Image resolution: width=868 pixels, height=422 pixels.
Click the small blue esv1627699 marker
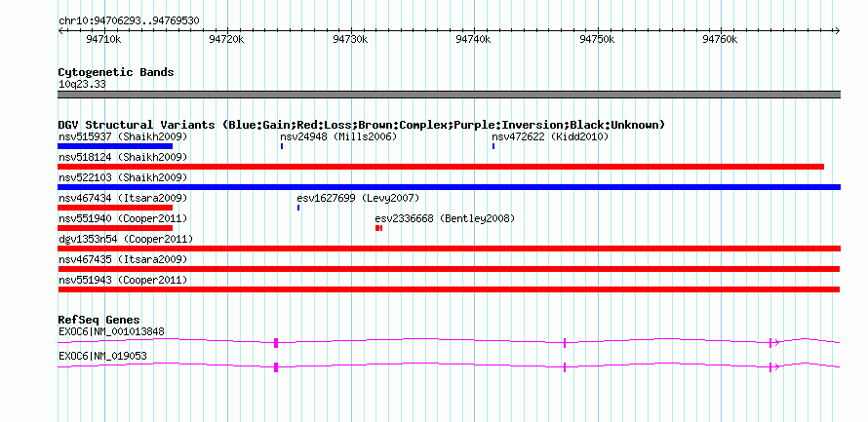click(x=298, y=208)
